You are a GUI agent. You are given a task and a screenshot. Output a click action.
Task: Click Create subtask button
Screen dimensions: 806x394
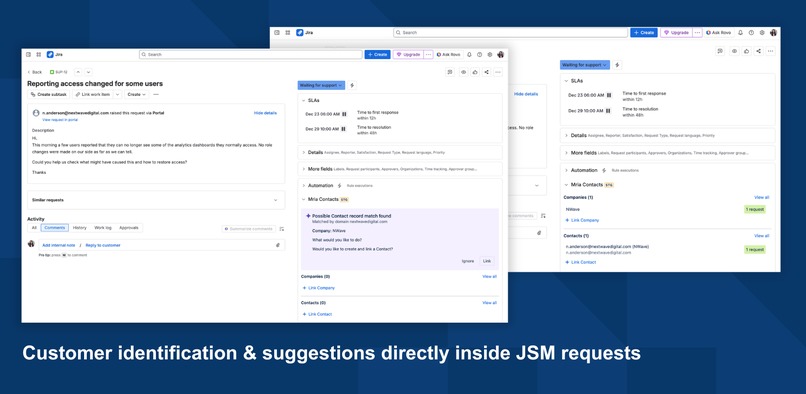tap(49, 95)
